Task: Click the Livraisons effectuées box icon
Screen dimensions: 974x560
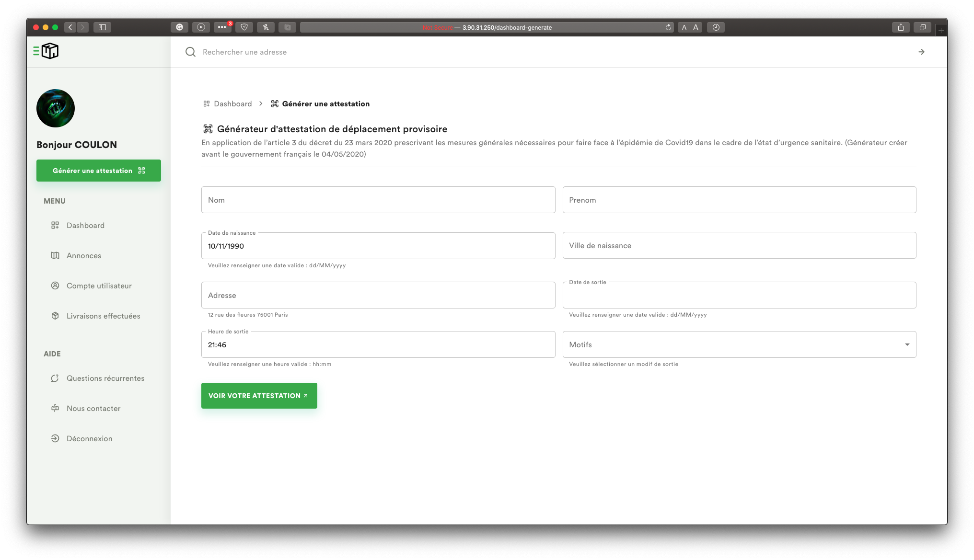Action: click(55, 316)
